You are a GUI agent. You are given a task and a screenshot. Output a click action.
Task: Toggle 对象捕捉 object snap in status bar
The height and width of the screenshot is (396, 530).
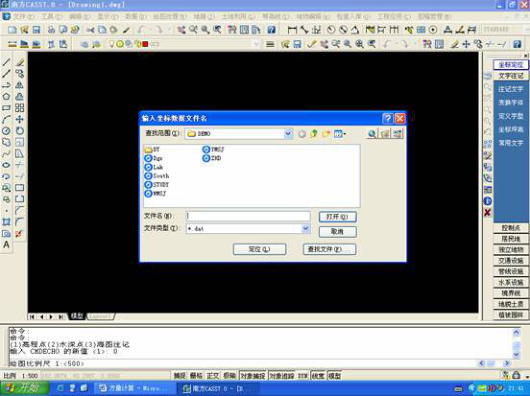click(x=253, y=375)
